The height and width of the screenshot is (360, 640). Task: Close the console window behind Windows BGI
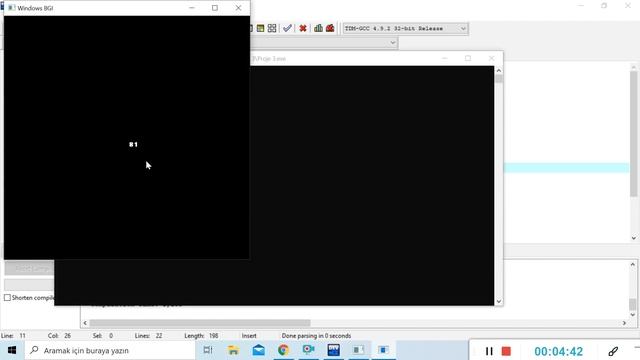(x=491, y=58)
